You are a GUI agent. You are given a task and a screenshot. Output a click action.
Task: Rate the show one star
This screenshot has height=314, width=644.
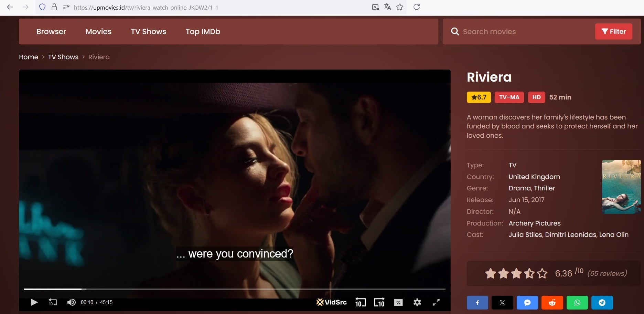[x=491, y=273]
